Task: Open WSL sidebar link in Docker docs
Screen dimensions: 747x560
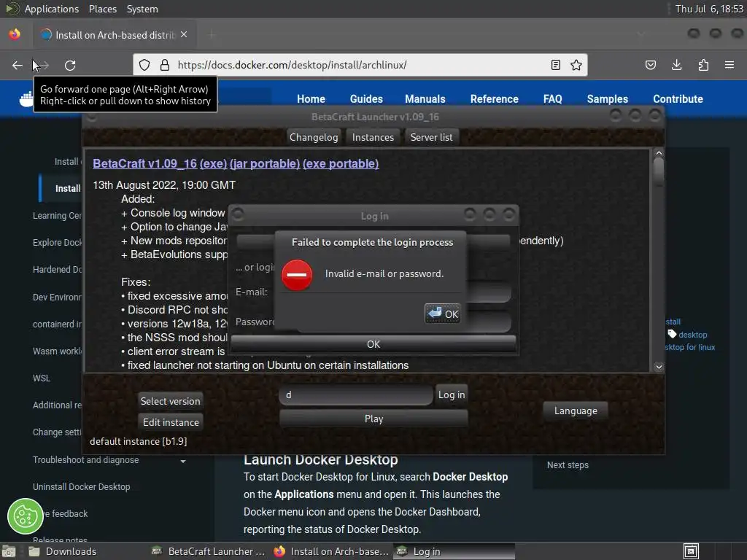Action: 42,378
